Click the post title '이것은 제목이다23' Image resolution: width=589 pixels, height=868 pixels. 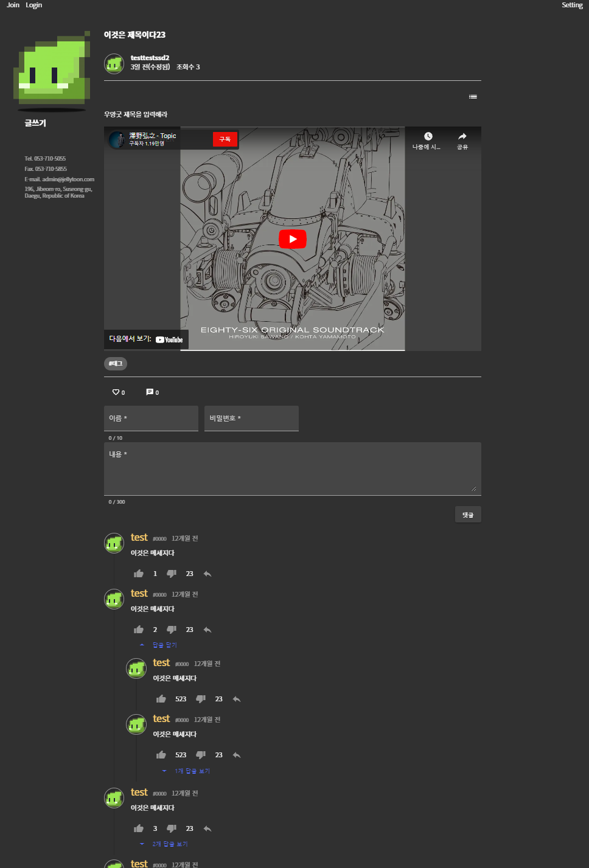[134, 35]
